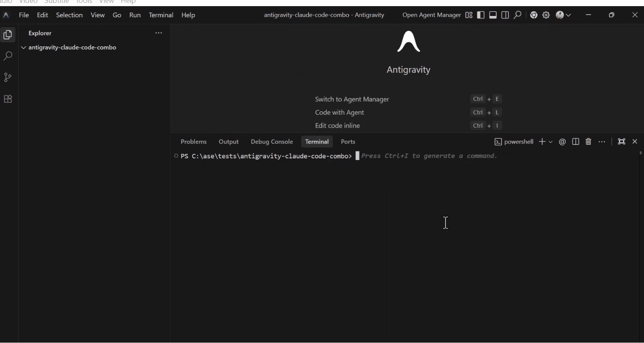Maximize the panel size
The width and height of the screenshot is (644, 343).
click(x=621, y=142)
